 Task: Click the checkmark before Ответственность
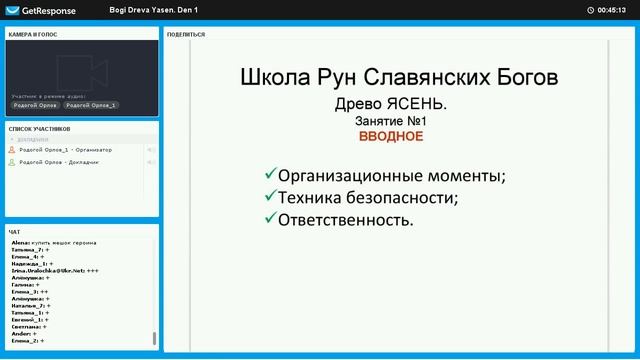click(x=271, y=218)
